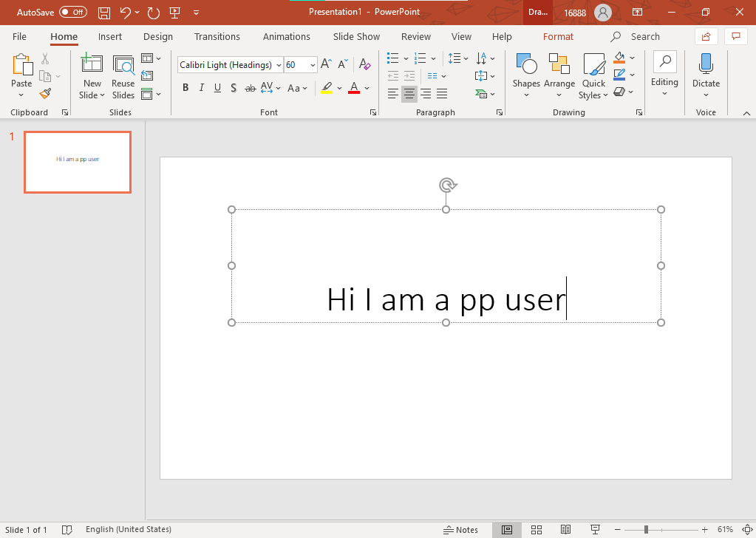The width and height of the screenshot is (756, 538).
Task: Open Line Spacing options
Action: 457,58
